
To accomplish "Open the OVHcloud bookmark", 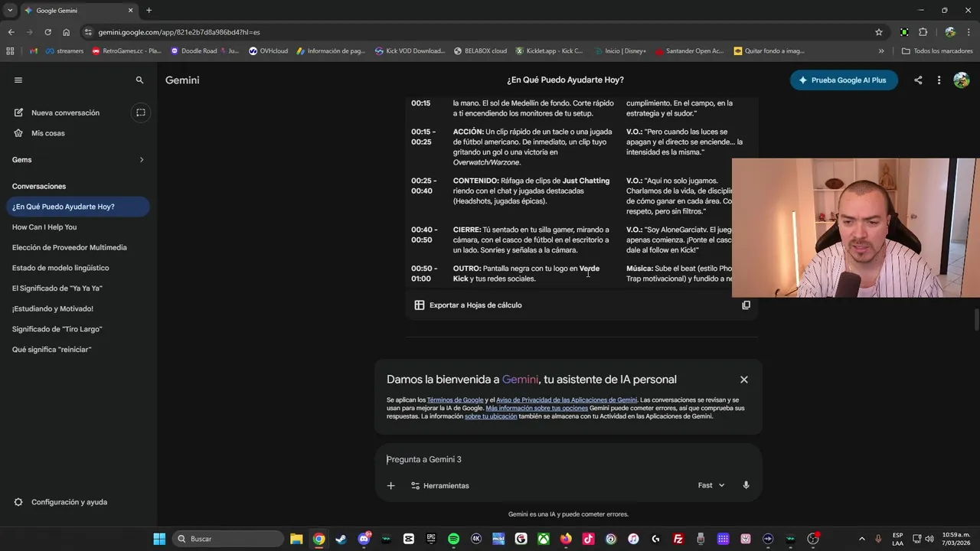I will 268,51.
